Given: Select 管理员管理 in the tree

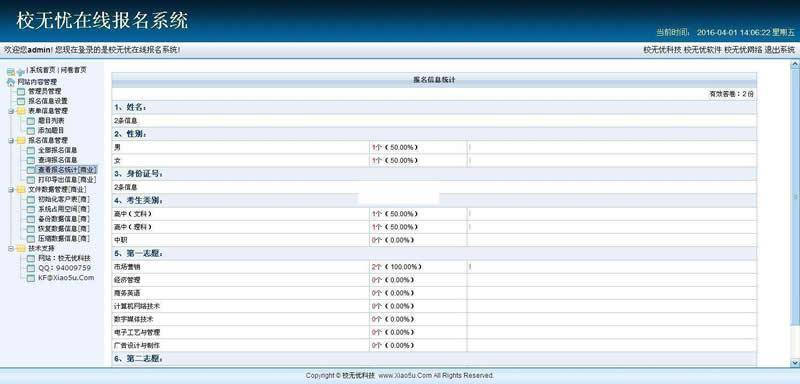Looking at the screenshot, I should (44, 92).
